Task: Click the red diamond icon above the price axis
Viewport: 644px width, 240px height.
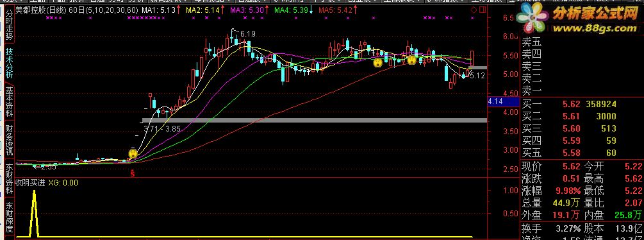Action: (x=474, y=10)
